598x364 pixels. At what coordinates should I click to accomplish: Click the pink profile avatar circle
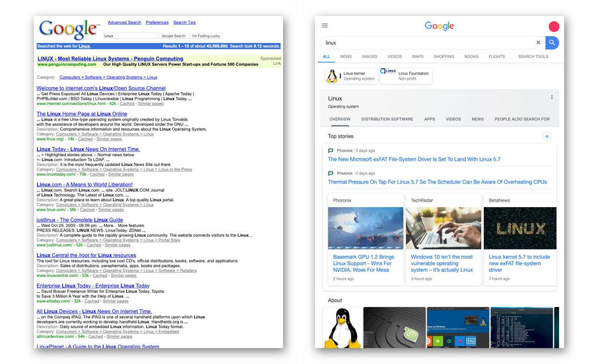(x=554, y=27)
